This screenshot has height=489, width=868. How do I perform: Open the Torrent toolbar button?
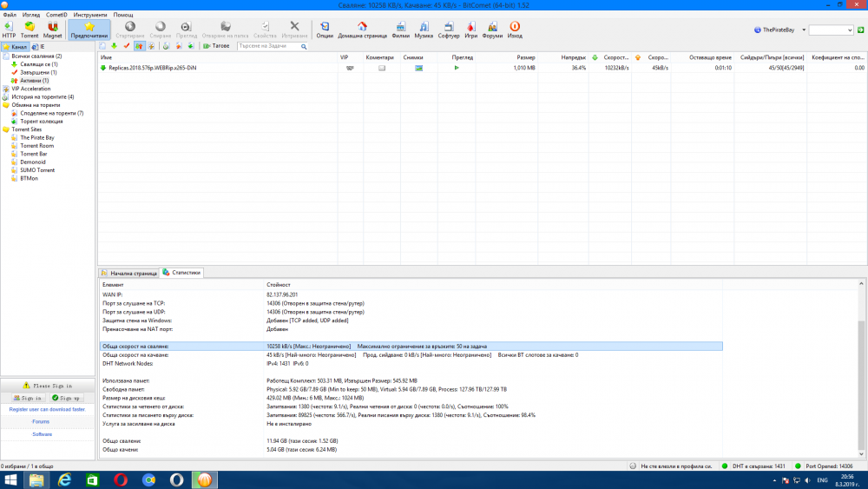[30, 30]
